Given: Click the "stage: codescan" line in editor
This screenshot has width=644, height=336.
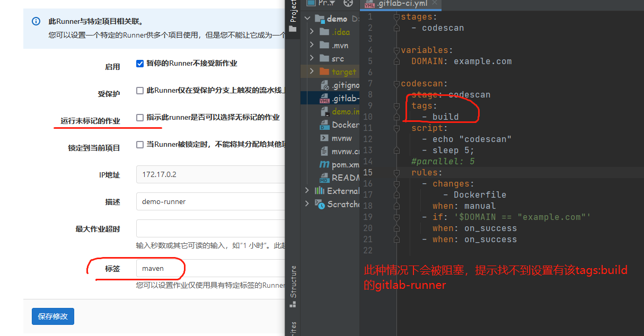Looking at the screenshot, I should [451, 95].
